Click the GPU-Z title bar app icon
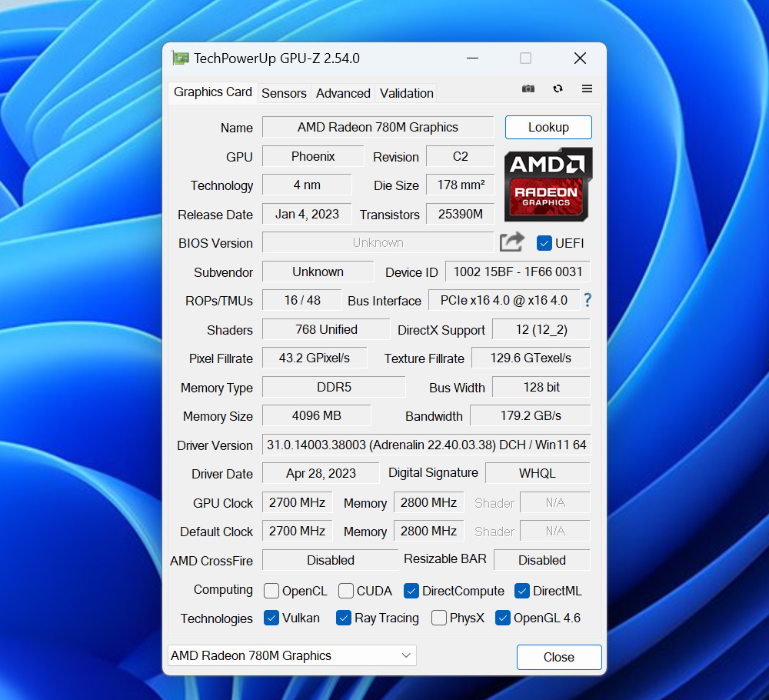Viewport: 769px width, 700px height. click(x=181, y=58)
